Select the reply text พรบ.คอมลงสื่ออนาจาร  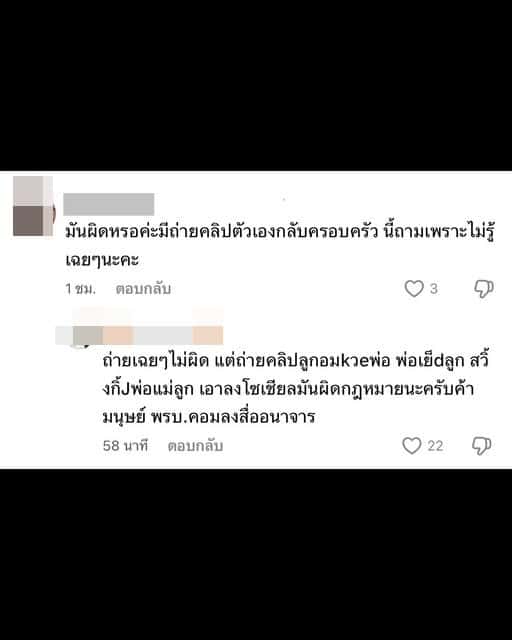[233, 417]
